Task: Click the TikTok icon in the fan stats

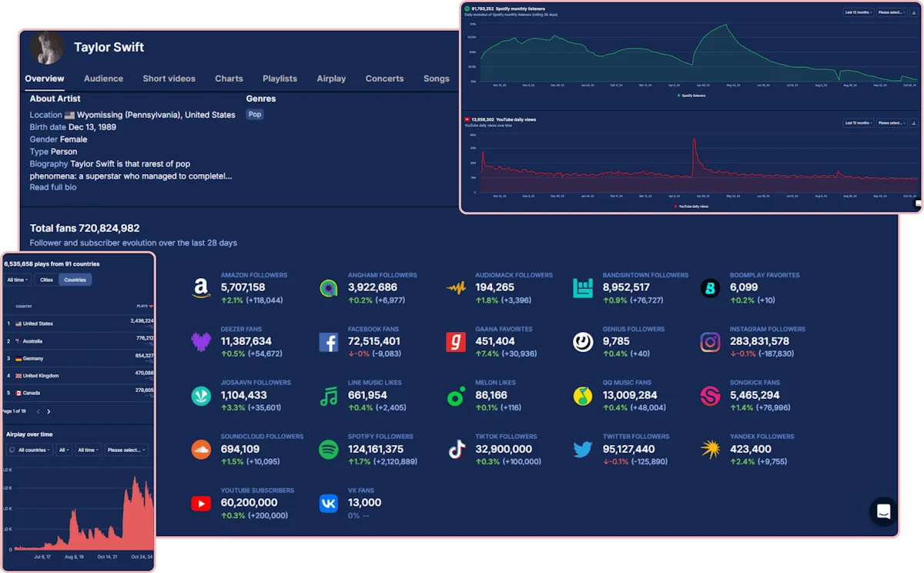Action: pos(456,448)
